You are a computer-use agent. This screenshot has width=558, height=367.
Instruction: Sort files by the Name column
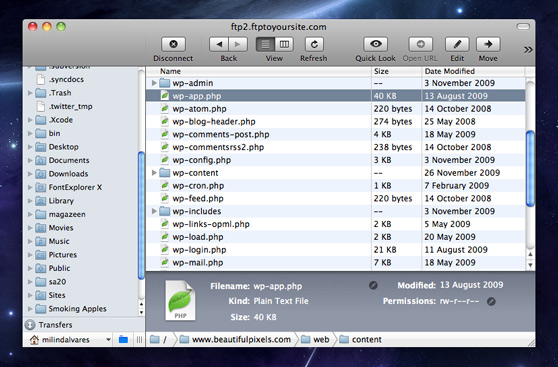pos(258,71)
